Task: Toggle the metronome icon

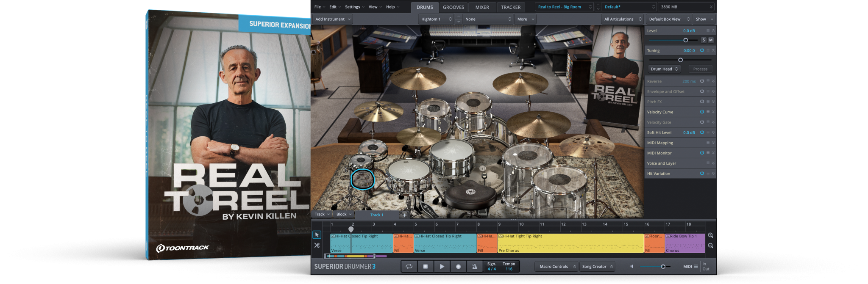Action: point(475,267)
